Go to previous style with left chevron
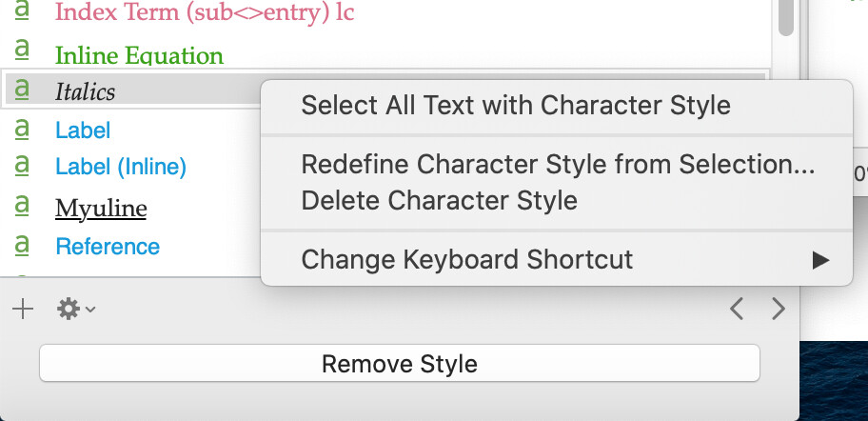This screenshot has width=868, height=421. [x=737, y=310]
